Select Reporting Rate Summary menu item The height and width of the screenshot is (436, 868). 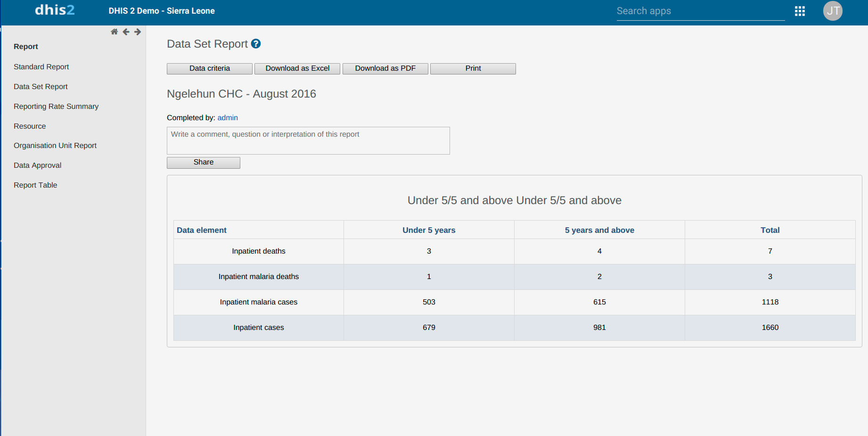[x=56, y=107]
